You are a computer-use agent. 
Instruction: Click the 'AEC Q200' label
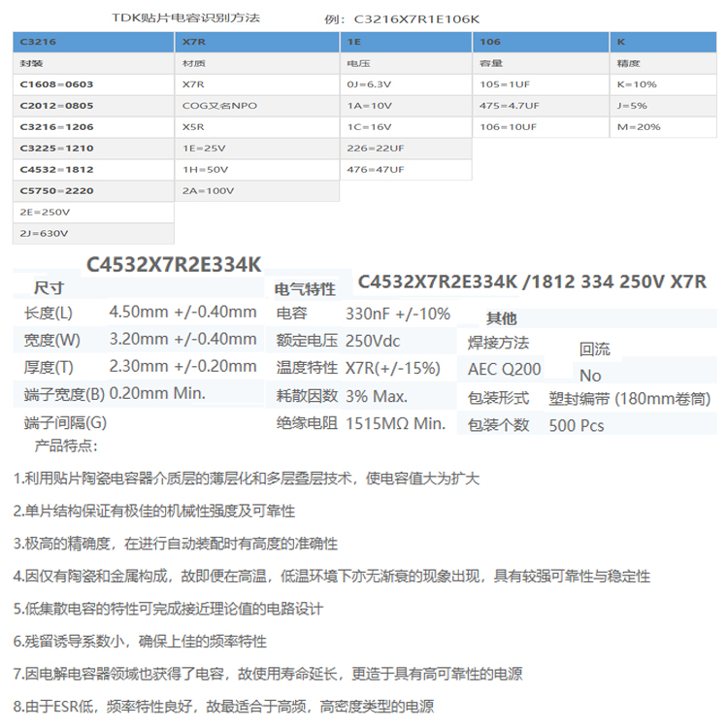pos(504,370)
